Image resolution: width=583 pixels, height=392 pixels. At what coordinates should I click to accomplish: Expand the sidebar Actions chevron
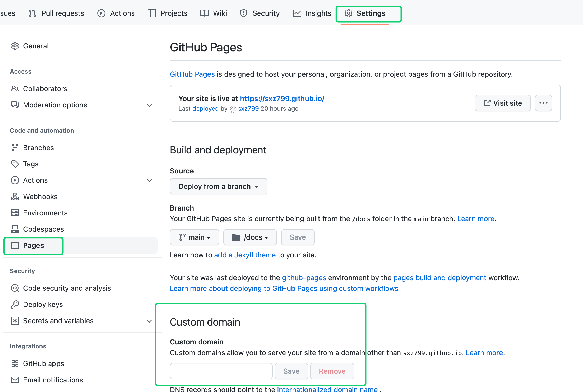pyautogui.click(x=150, y=180)
